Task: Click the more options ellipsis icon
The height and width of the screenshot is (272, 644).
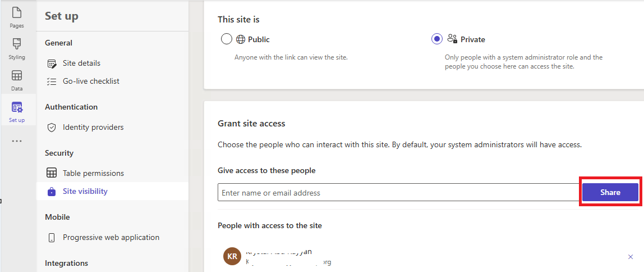Action: pos(17,141)
